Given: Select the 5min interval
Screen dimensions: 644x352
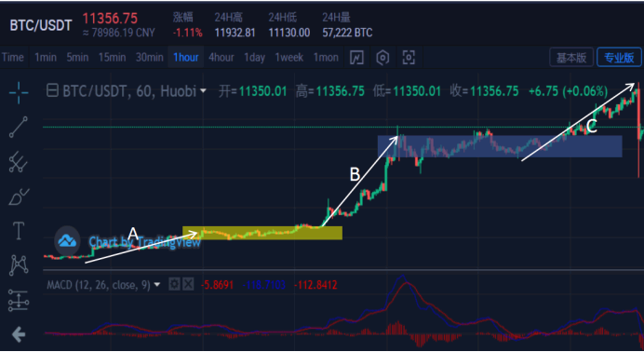Looking at the screenshot, I should pyautogui.click(x=77, y=57).
